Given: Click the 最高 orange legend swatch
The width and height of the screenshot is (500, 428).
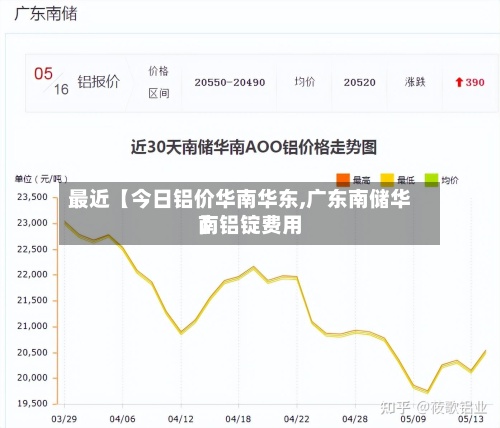Looking at the screenshot, I should coord(343,180).
